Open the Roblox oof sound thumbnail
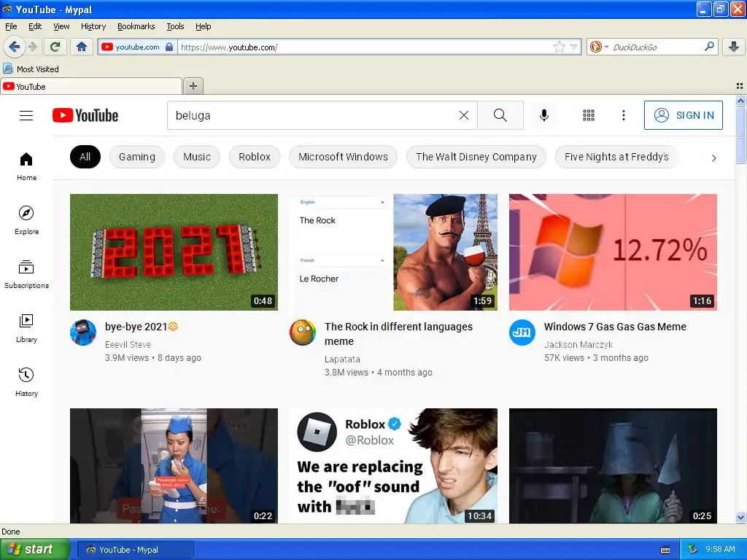The width and height of the screenshot is (747, 560). click(393, 466)
